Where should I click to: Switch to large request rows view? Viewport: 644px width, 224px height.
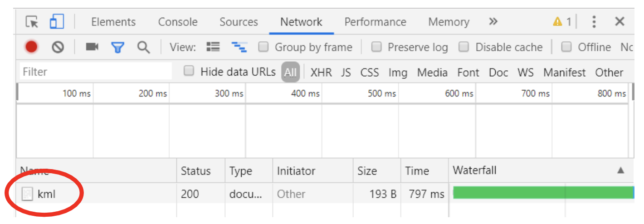[x=213, y=47]
